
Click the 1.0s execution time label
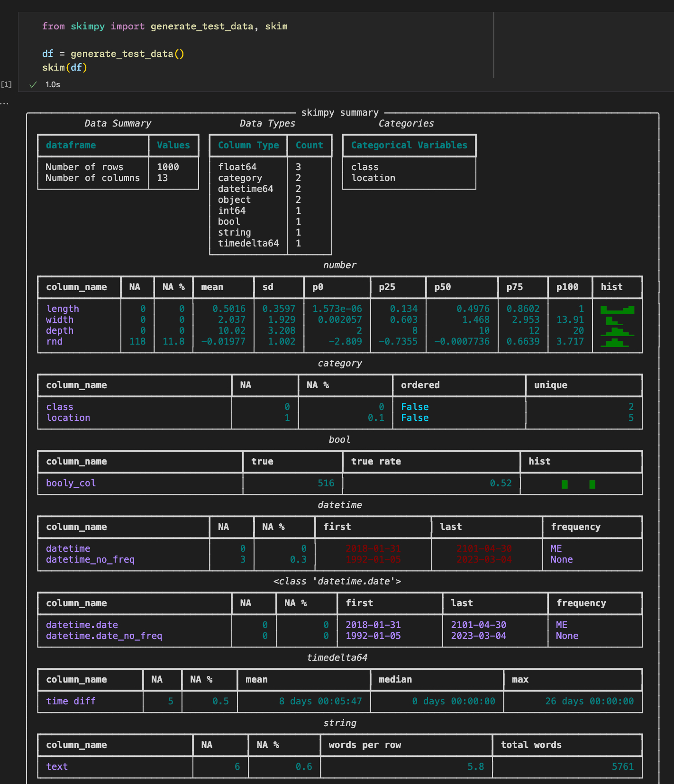(53, 85)
